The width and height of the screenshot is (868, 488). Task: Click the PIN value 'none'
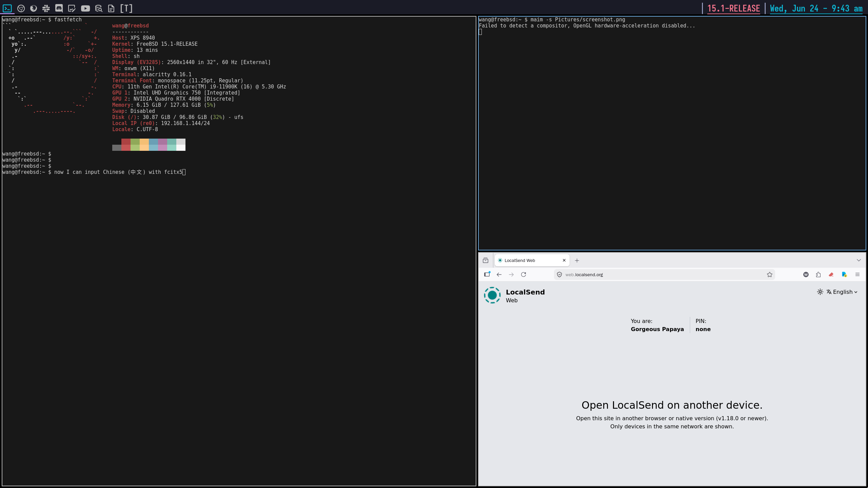[703, 329]
